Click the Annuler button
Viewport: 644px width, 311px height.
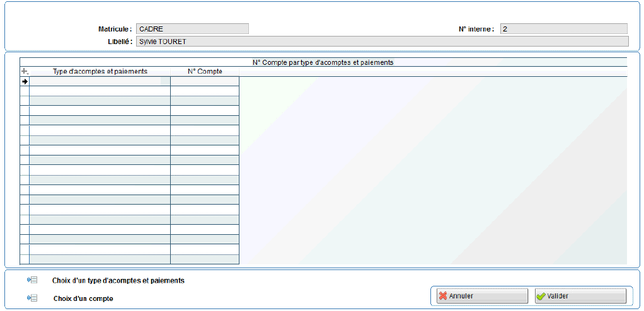point(482,296)
